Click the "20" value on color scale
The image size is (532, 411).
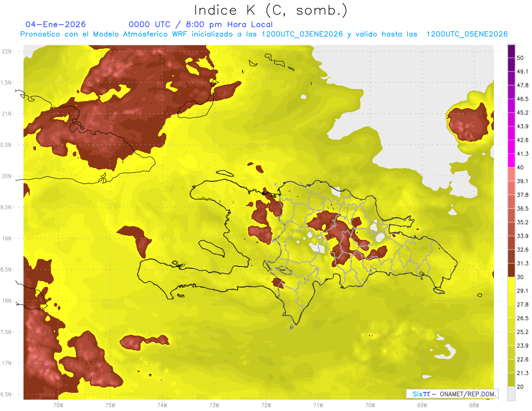[x=521, y=387]
